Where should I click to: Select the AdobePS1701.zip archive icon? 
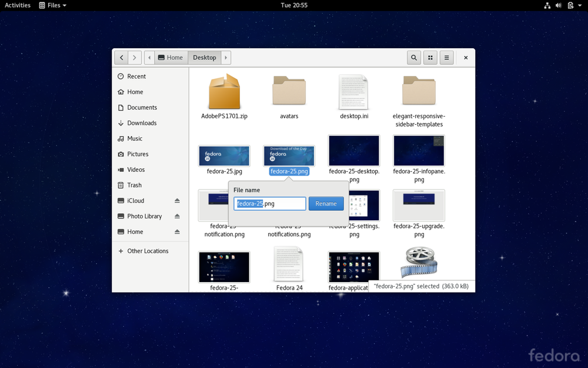(x=224, y=91)
